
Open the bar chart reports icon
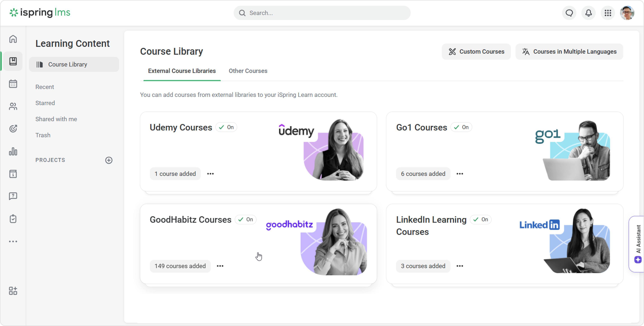click(x=13, y=151)
